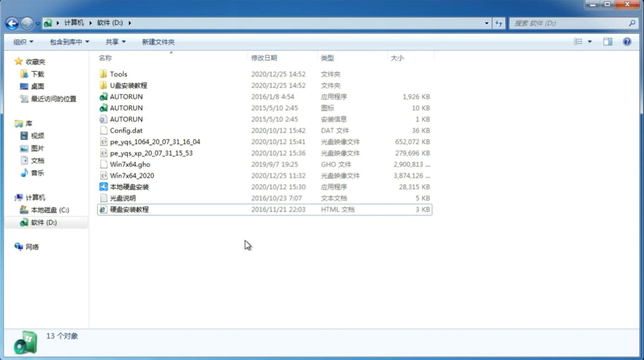Open pe_yqs_xp disc image file
Image resolution: width=644 pixels, height=360 pixels.
pyautogui.click(x=151, y=153)
